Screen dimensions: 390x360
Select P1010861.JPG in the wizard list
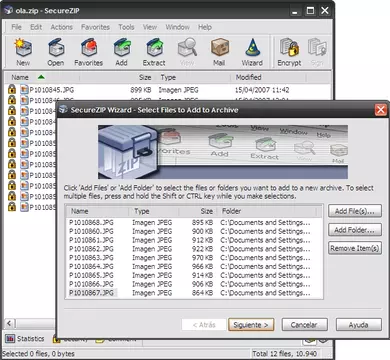[91, 240]
